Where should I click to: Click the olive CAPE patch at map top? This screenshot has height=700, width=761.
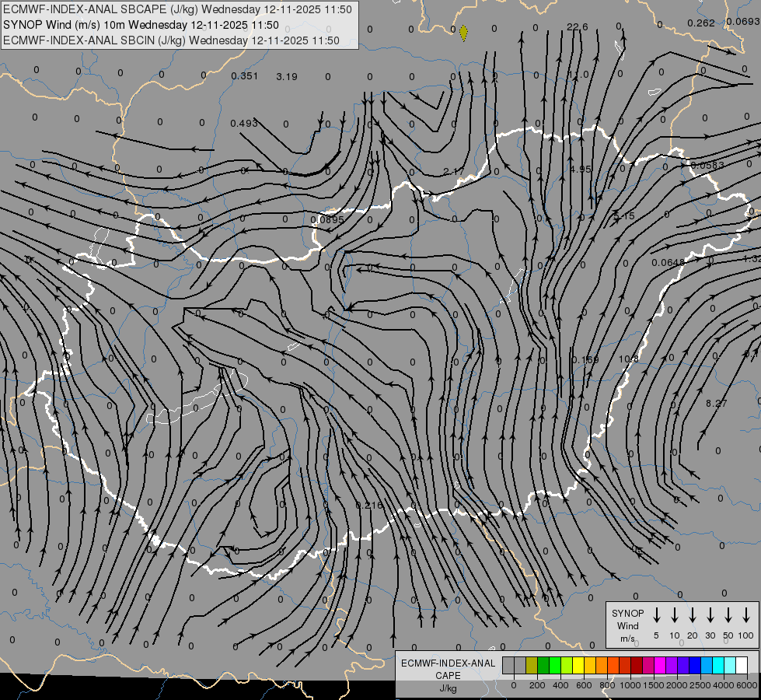pos(463,33)
